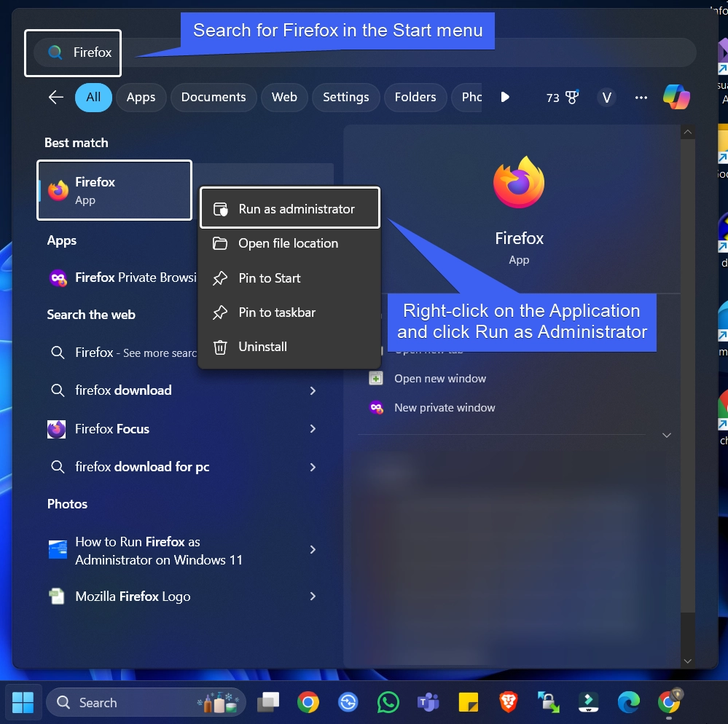Click Open new window in details pane
The height and width of the screenshot is (724, 728).
tap(440, 379)
